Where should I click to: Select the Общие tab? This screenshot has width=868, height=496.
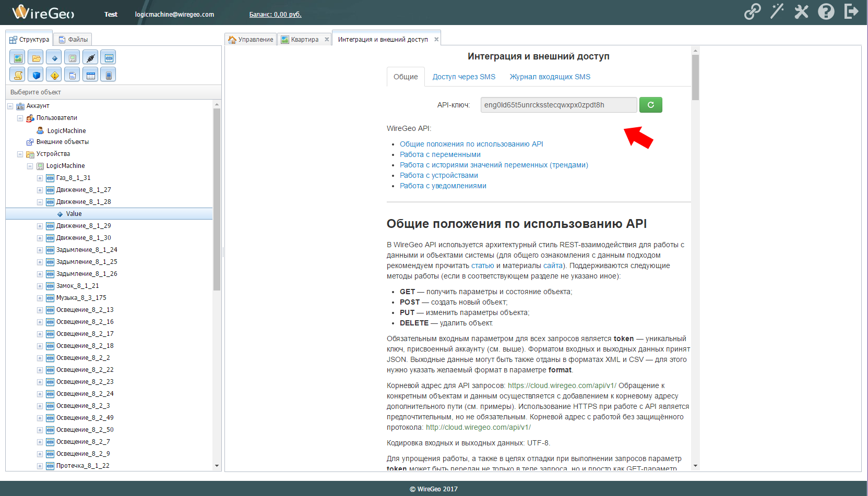click(x=406, y=77)
